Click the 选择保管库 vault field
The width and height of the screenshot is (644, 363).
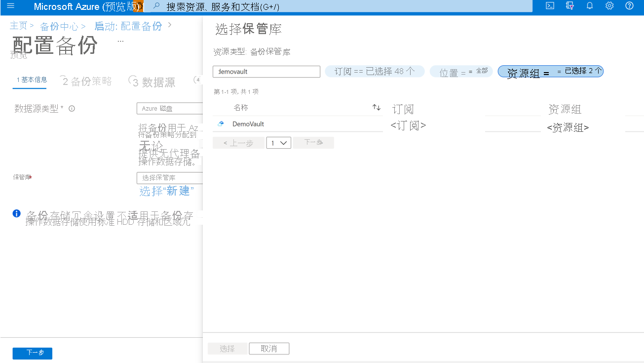pyautogui.click(x=169, y=178)
